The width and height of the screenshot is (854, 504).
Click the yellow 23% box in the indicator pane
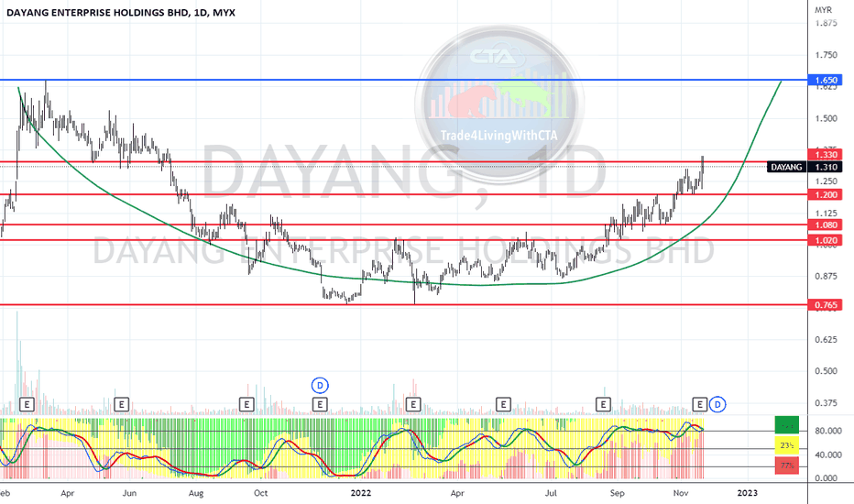(787, 445)
